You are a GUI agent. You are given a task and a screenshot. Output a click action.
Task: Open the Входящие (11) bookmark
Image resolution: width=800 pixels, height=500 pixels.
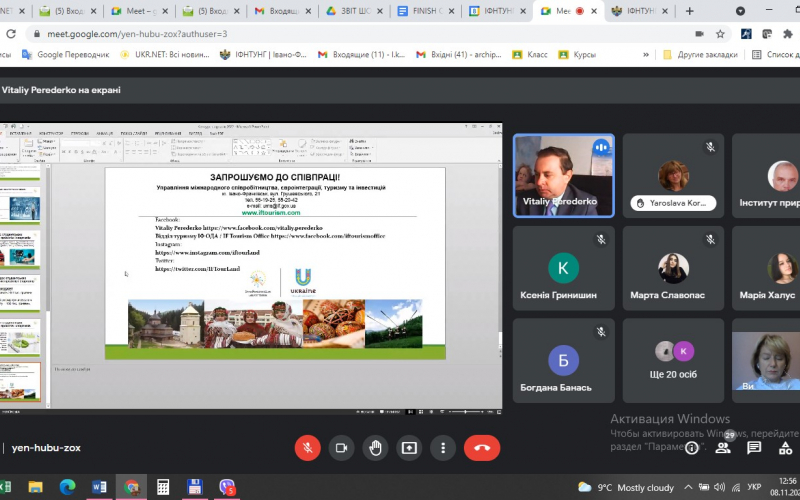[361, 55]
